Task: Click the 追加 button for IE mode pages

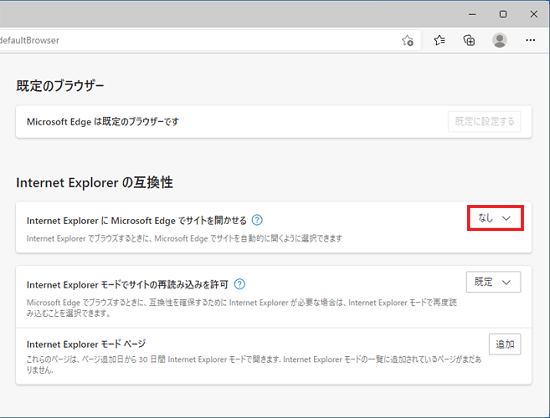Action: pos(505,344)
